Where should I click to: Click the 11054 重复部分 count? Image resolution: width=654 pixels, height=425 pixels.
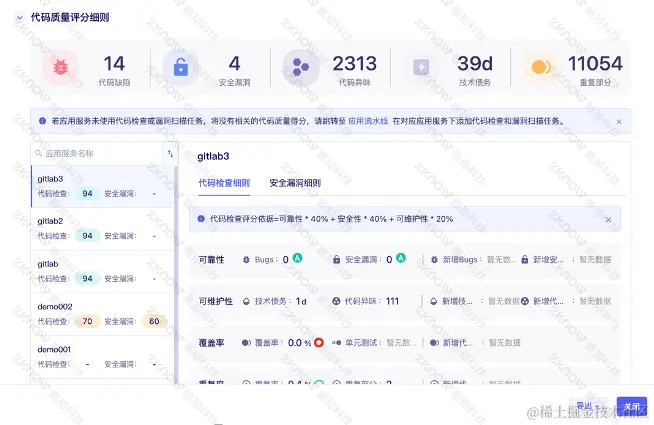pos(595,64)
